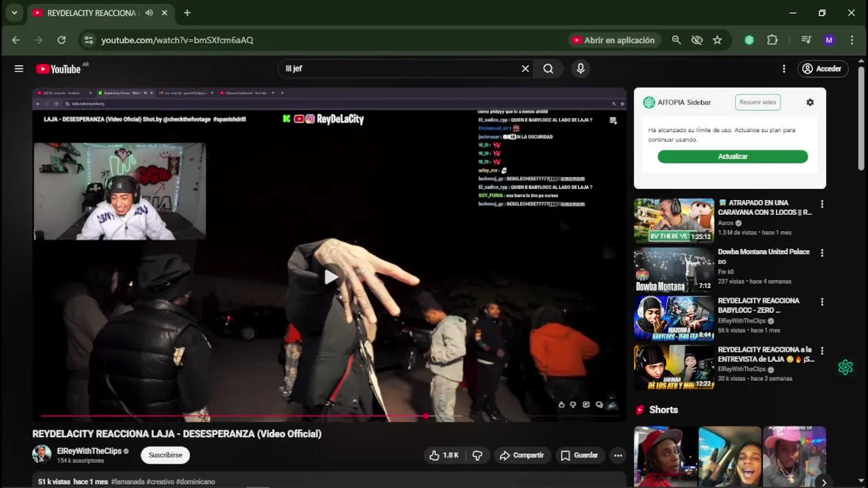Image resolution: width=868 pixels, height=488 pixels.
Task: Open Dowba Montana United Palace thumbnail
Action: point(674,270)
